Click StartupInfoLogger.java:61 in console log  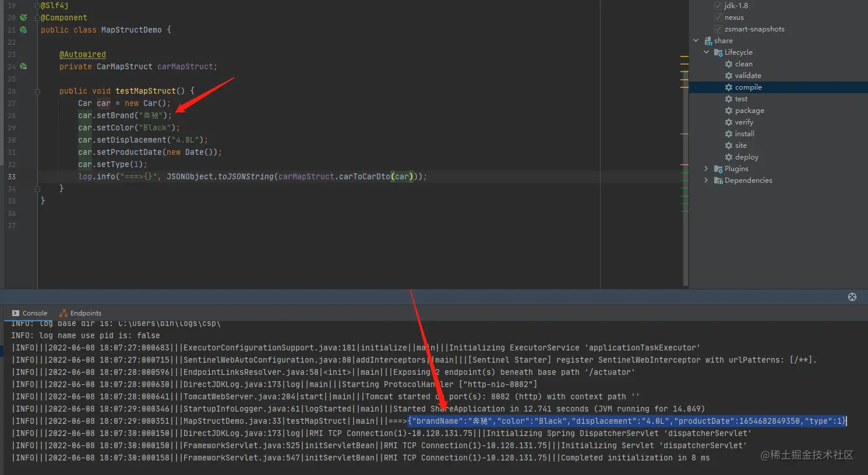click(x=239, y=409)
